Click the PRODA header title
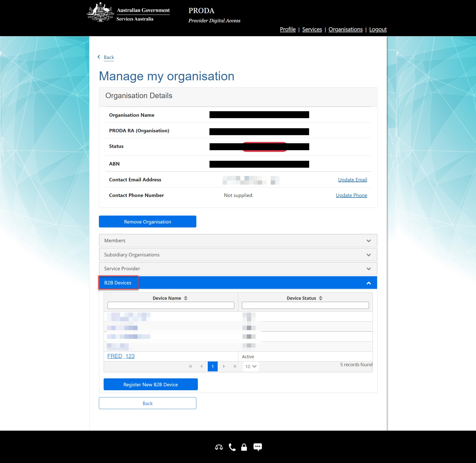The height and width of the screenshot is (463, 476). point(202,10)
